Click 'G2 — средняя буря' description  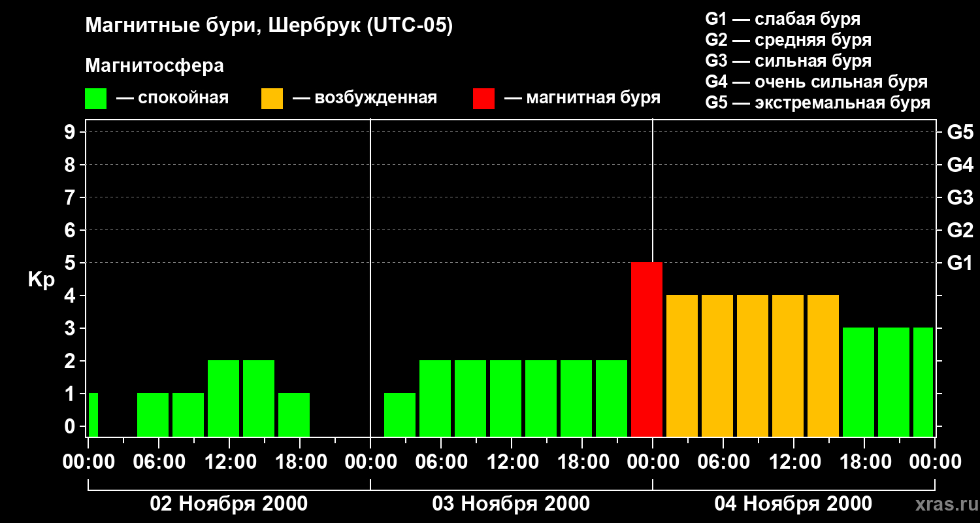(x=788, y=40)
